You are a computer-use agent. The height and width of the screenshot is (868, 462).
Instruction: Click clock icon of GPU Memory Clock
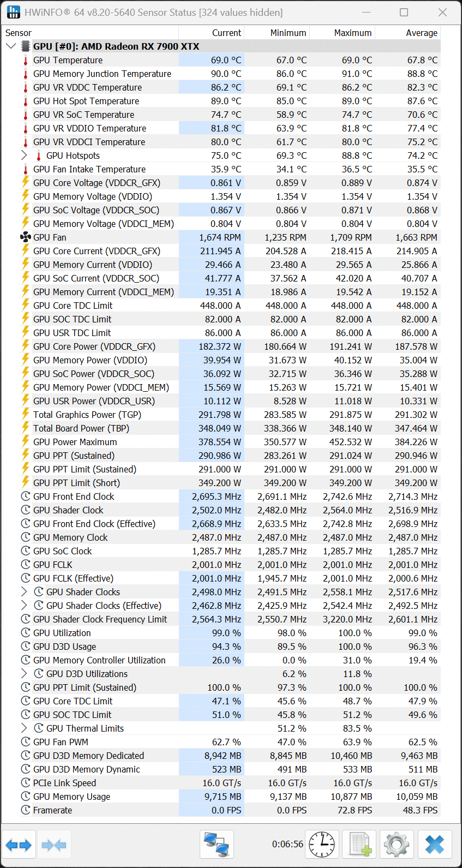(25, 537)
